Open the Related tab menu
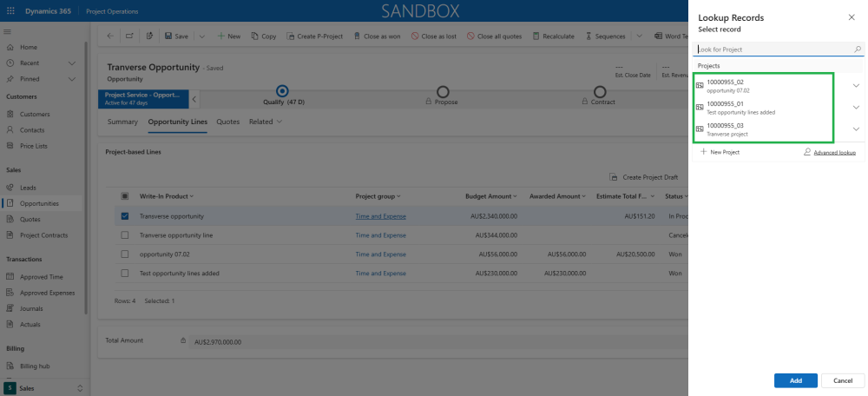The image size is (868, 396). 266,122
